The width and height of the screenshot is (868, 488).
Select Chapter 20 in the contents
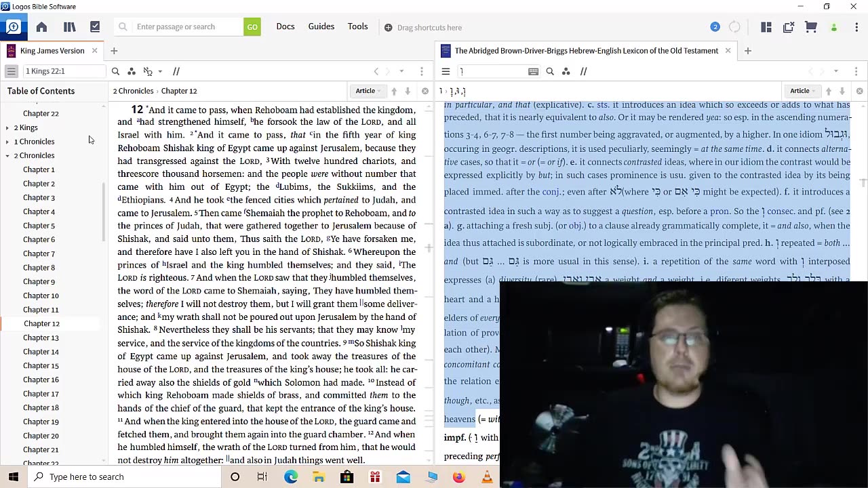tap(41, 436)
